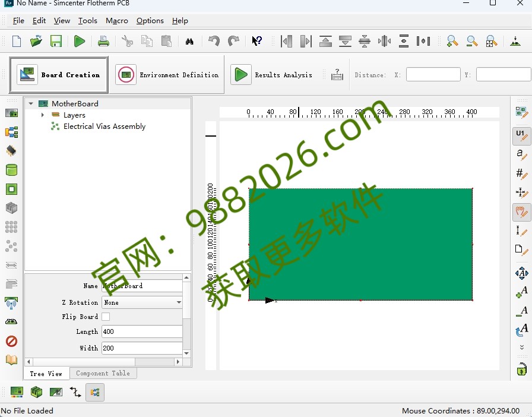This screenshot has height=417, width=532.
Task: Undo the last action
Action: pyautogui.click(x=214, y=41)
